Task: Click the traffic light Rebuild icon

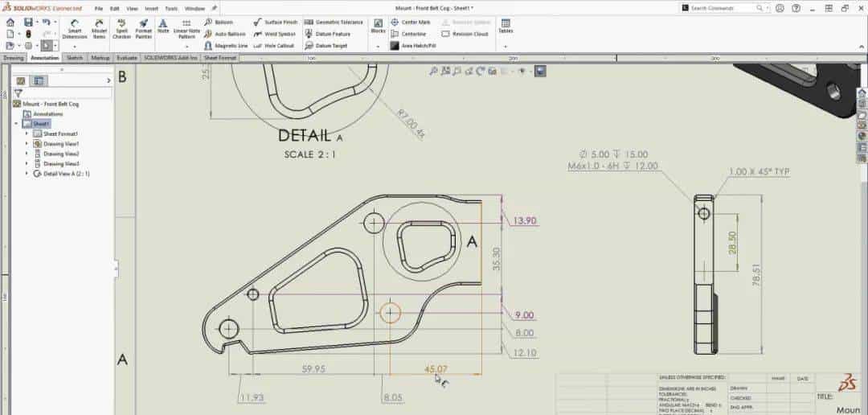Action: pyautogui.click(x=28, y=34)
